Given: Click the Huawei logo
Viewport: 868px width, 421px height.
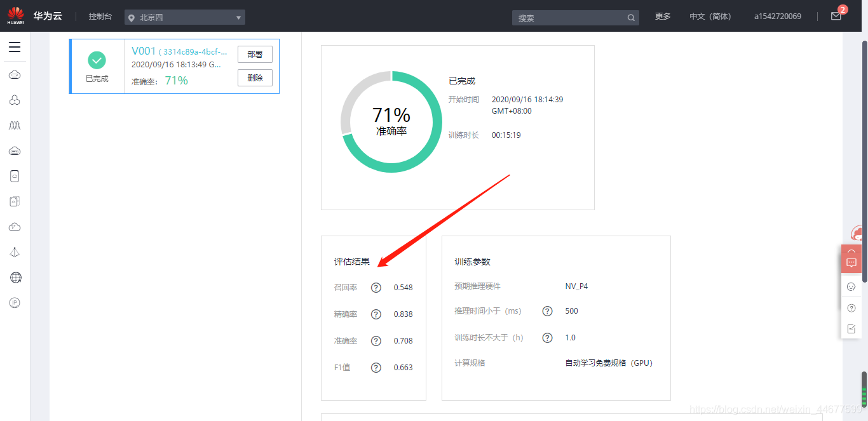Looking at the screenshot, I should [x=15, y=15].
